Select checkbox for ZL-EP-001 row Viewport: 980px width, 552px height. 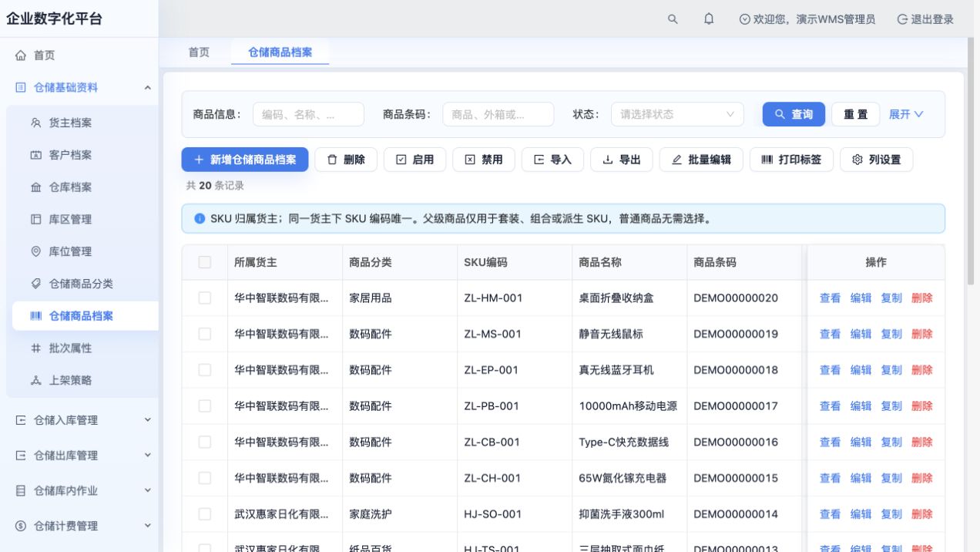tap(205, 370)
